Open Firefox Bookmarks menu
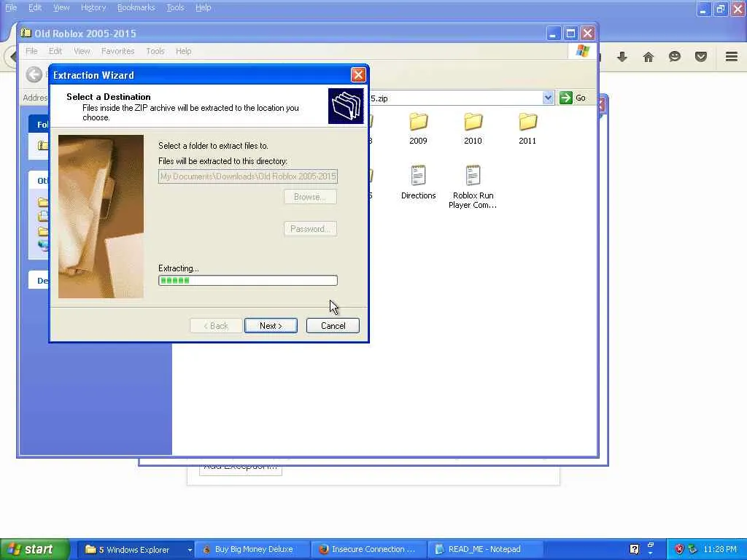 136,7
